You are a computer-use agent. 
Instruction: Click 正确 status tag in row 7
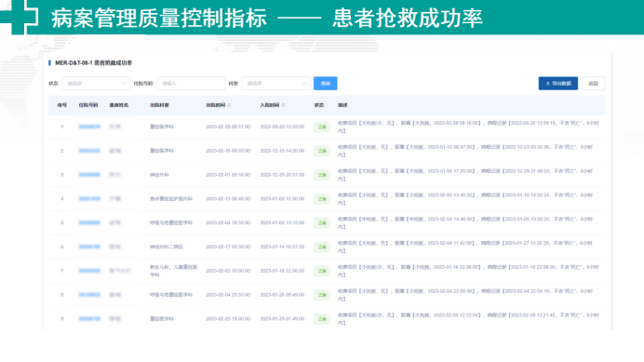coord(322,271)
